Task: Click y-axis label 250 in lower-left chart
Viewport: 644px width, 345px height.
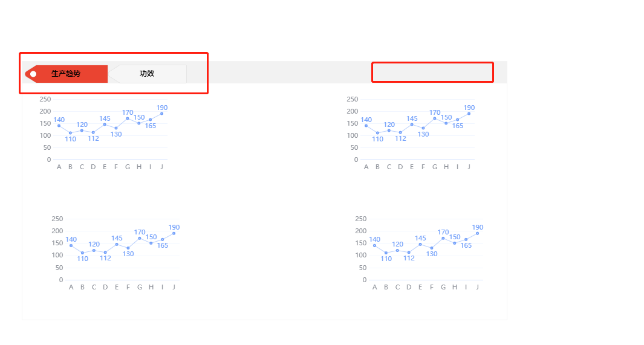Action: click(57, 219)
